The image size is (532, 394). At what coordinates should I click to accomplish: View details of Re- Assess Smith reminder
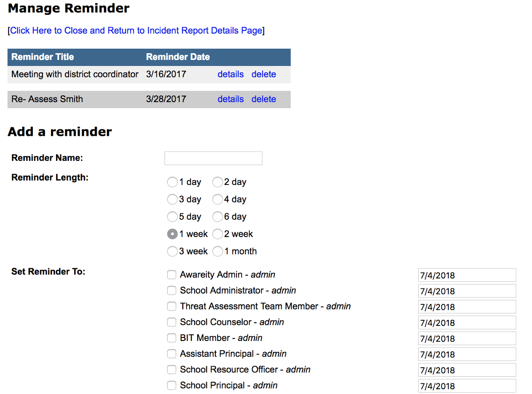point(230,99)
